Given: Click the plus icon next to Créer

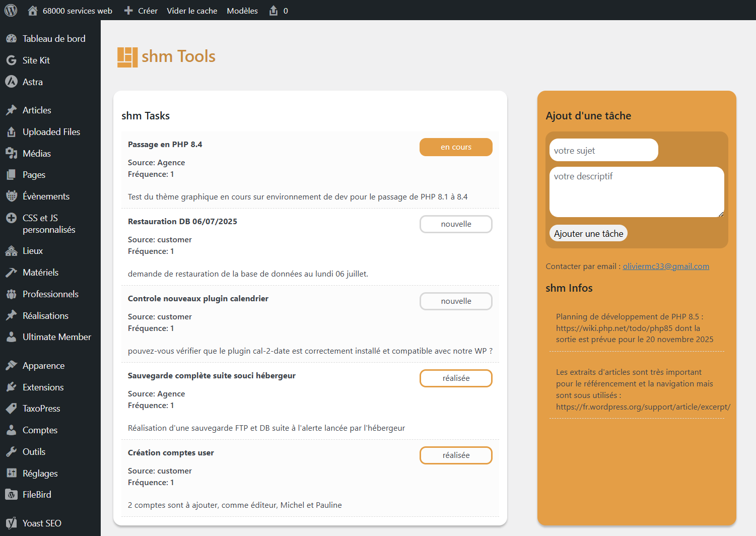Looking at the screenshot, I should pyautogui.click(x=128, y=11).
